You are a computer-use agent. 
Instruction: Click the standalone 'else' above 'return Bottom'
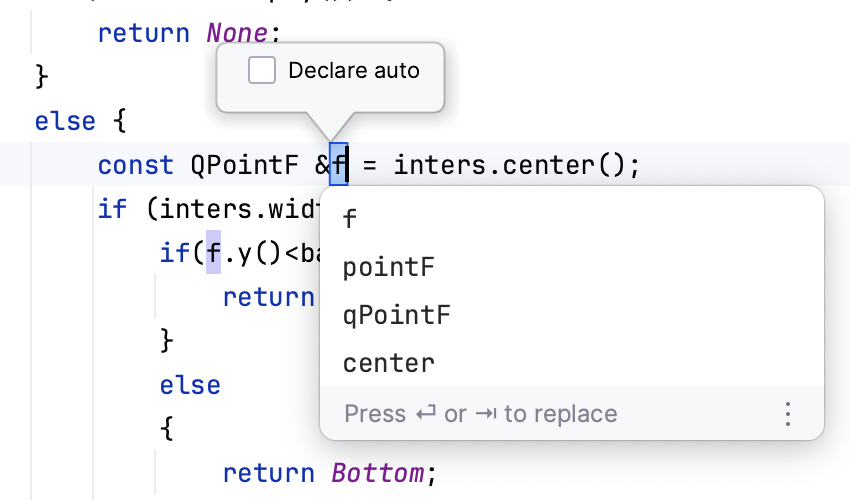[190, 385]
